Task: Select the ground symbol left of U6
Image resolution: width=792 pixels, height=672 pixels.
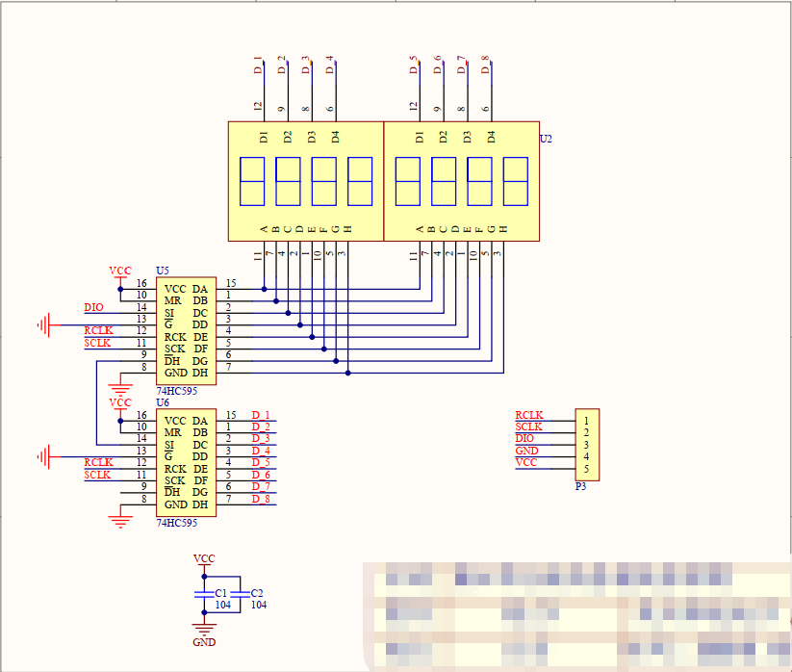Action: pyautogui.click(x=43, y=459)
